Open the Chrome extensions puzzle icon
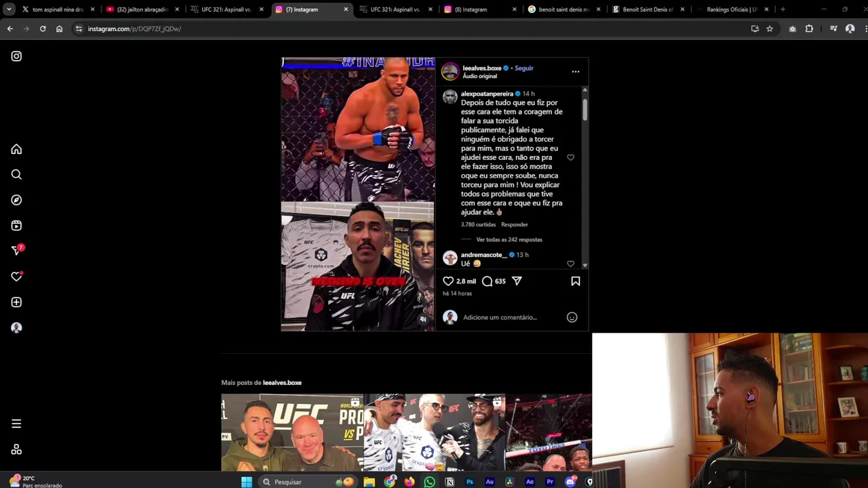 (x=809, y=28)
